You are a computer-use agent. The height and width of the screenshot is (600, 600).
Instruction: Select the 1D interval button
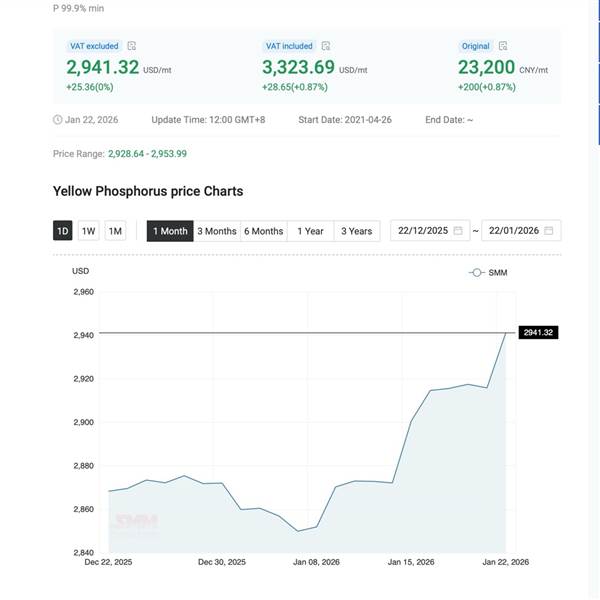63,231
